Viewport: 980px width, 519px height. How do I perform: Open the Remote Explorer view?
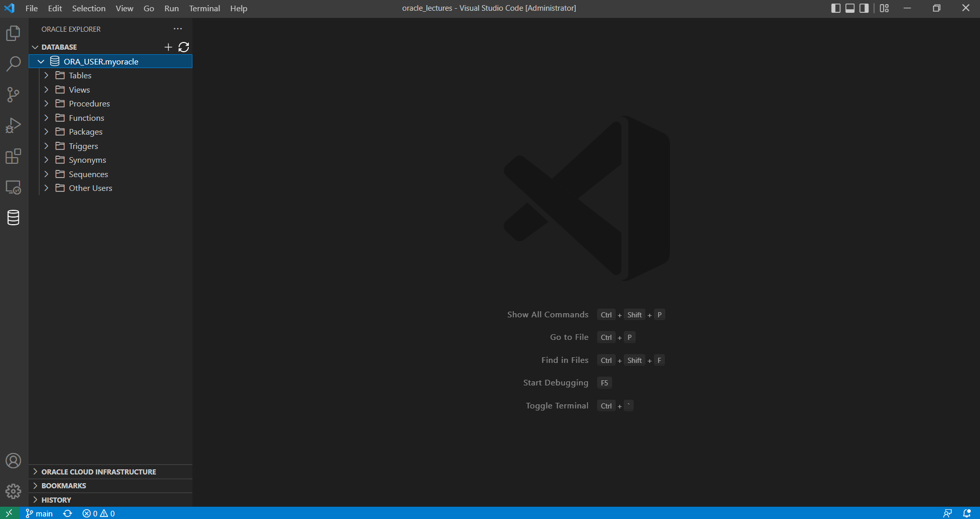[13, 187]
